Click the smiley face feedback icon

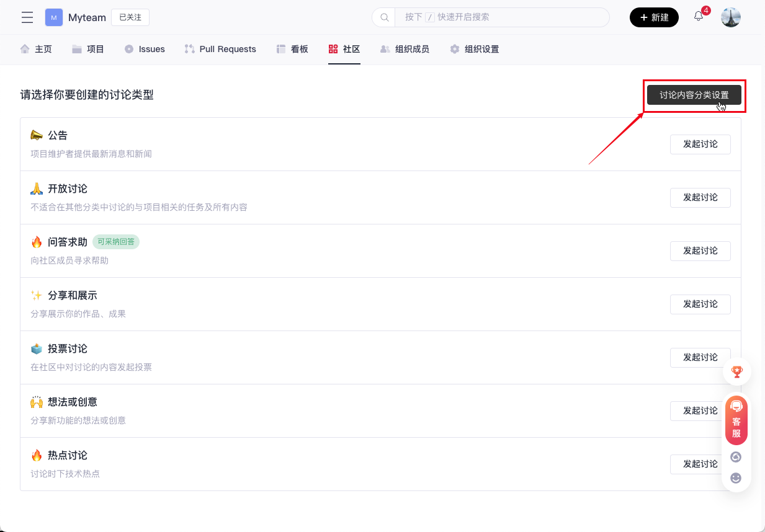(736, 478)
